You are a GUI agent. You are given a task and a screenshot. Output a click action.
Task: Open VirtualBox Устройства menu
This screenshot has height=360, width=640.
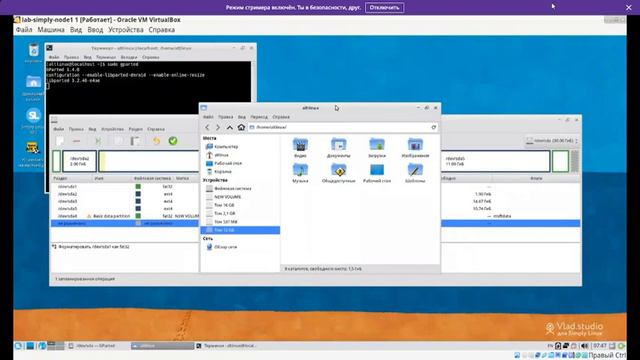[126, 30]
